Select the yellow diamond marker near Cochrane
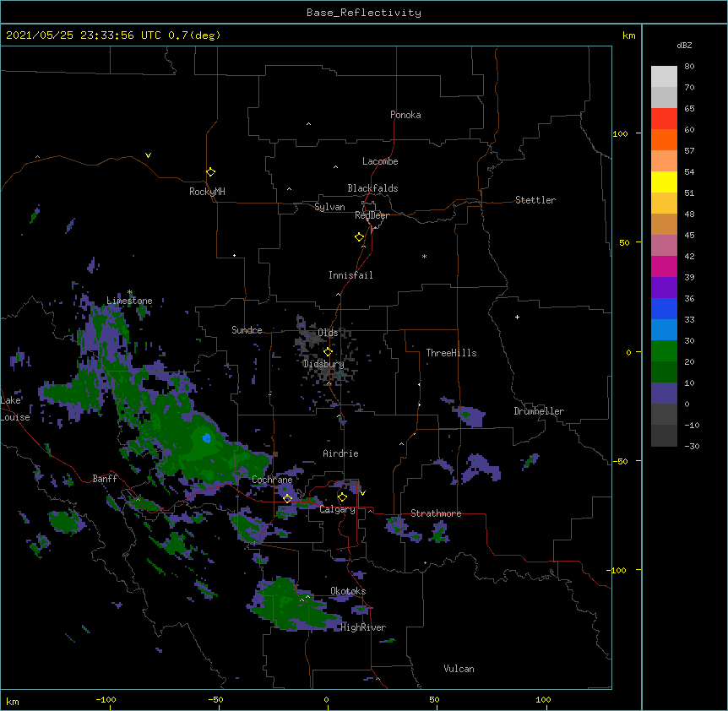The width and height of the screenshot is (728, 711). click(x=287, y=499)
